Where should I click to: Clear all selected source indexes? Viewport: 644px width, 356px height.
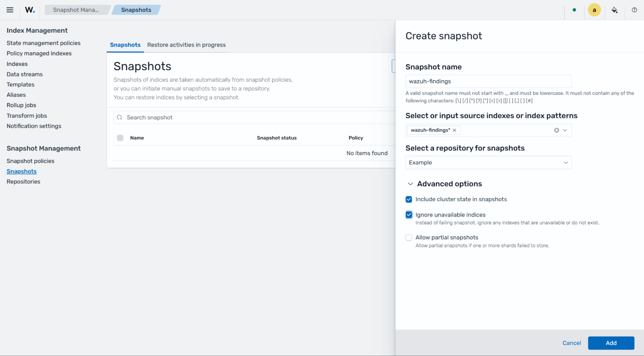point(556,130)
